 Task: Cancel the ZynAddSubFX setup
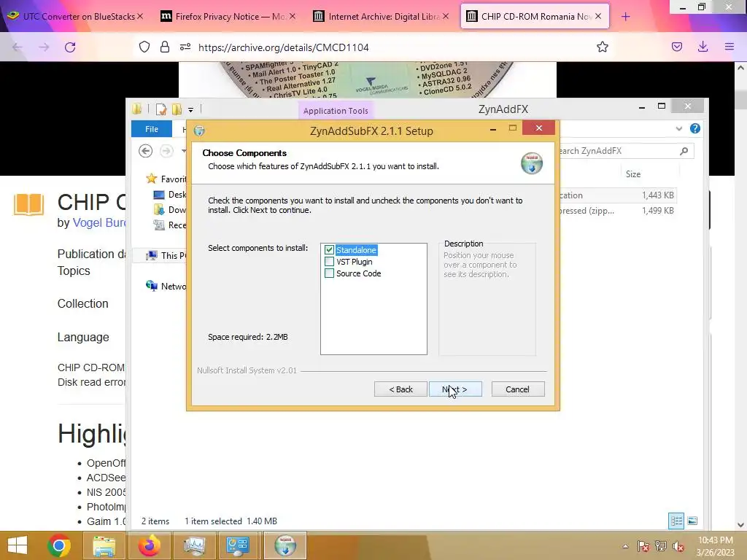pyautogui.click(x=517, y=389)
